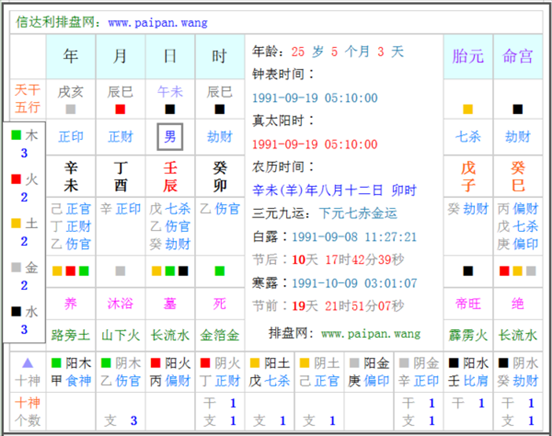Click the 支 3 count under 乙伤官
The height and width of the screenshot is (436, 552).
[120, 421]
